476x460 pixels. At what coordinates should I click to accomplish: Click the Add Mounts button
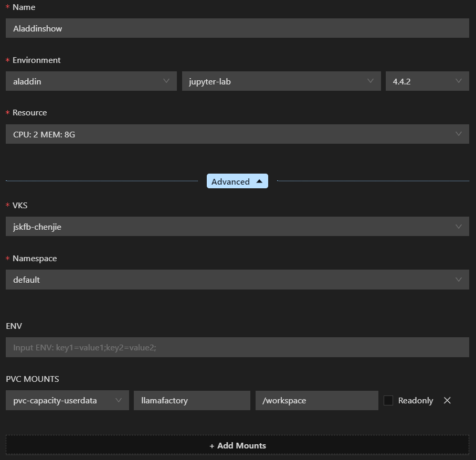[237, 445]
